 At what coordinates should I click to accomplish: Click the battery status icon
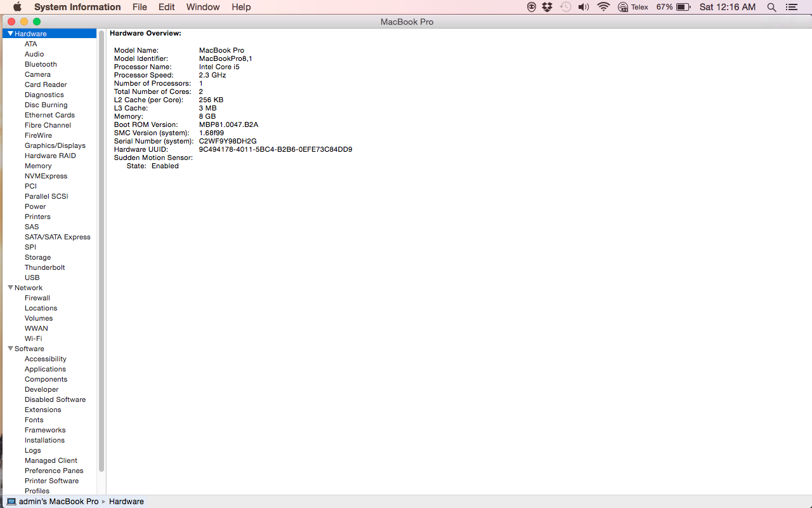[683, 7]
